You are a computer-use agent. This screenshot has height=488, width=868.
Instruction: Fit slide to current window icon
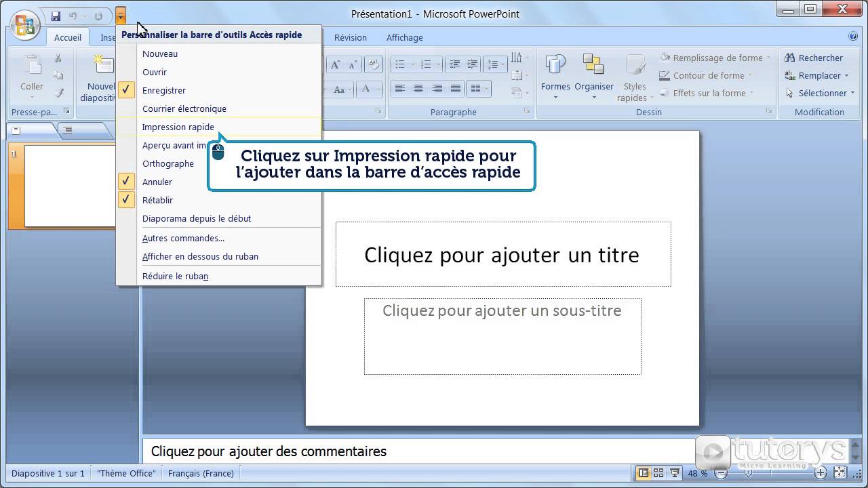[840, 473]
